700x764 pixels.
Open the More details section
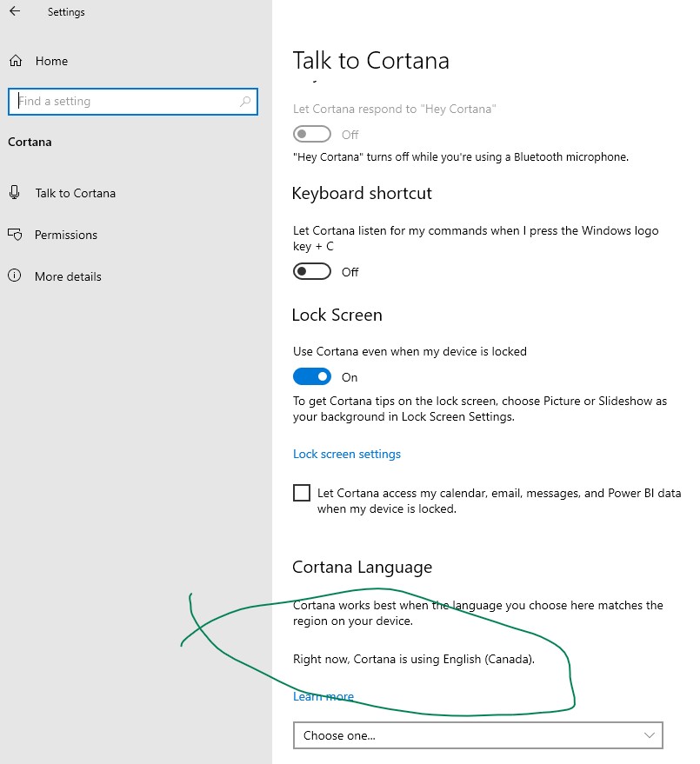[68, 276]
